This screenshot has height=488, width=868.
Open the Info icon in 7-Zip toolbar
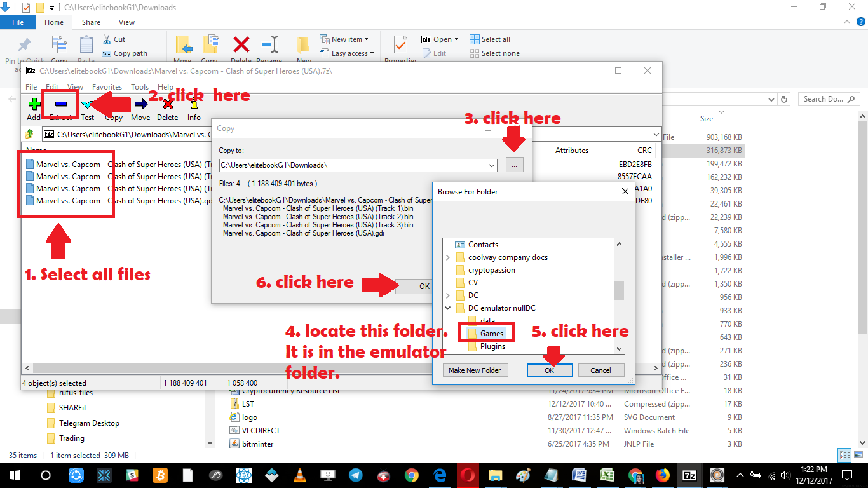click(194, 104)
